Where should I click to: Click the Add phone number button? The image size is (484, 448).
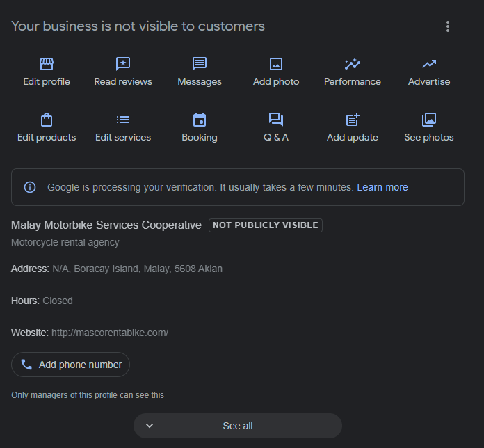coord(70,365)
